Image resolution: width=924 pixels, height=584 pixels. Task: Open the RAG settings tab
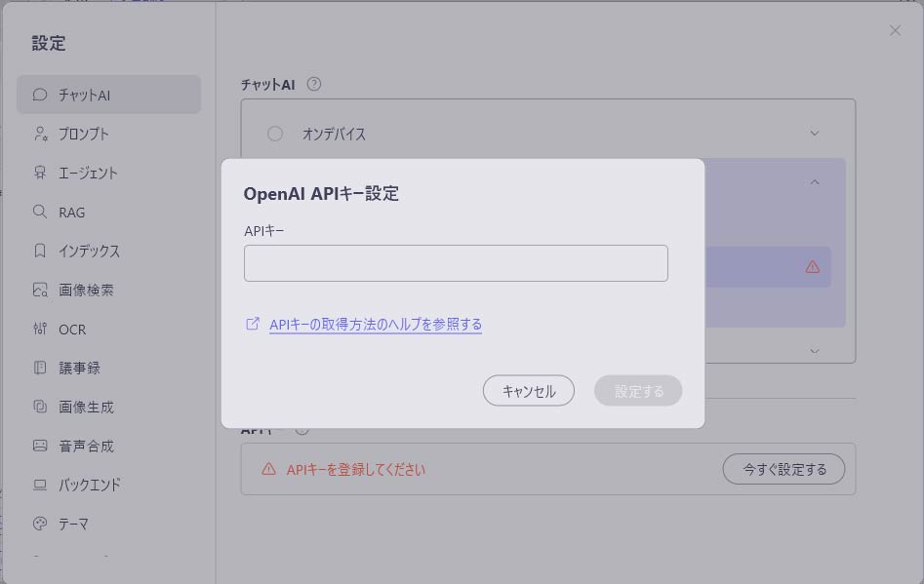coord(108,212)
